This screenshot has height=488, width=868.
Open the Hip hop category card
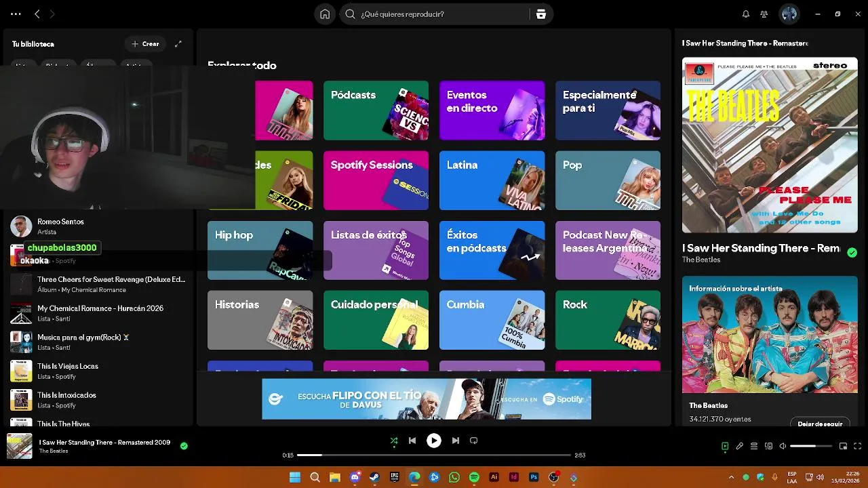tap(260, 250)
